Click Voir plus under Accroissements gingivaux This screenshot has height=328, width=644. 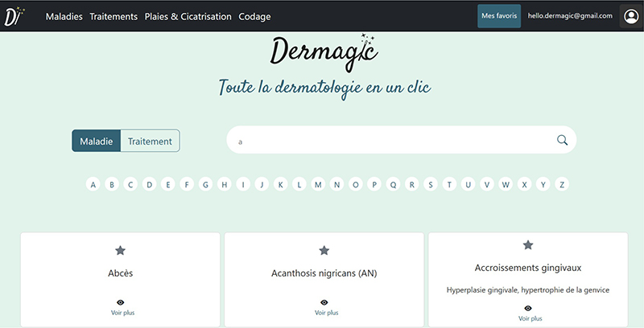[530, 318]
